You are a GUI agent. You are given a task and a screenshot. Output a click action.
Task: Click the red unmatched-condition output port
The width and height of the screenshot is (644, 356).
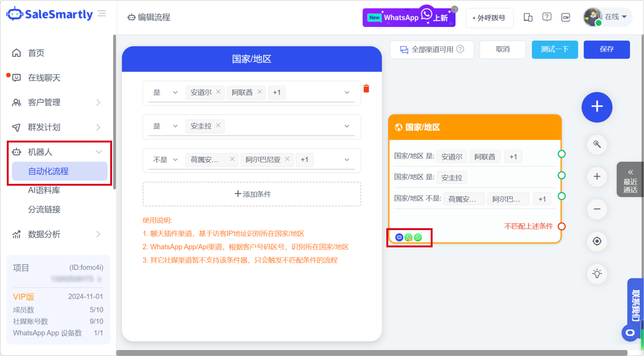click(562, 226)
